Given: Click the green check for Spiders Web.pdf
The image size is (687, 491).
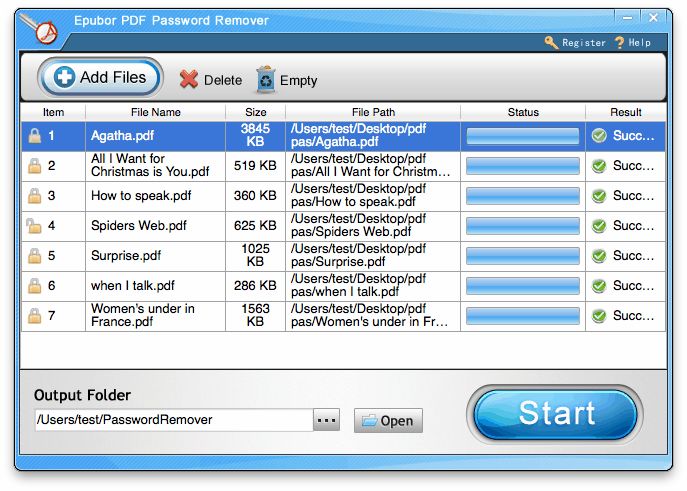Looking at the screenshot, I should (599, 226).
